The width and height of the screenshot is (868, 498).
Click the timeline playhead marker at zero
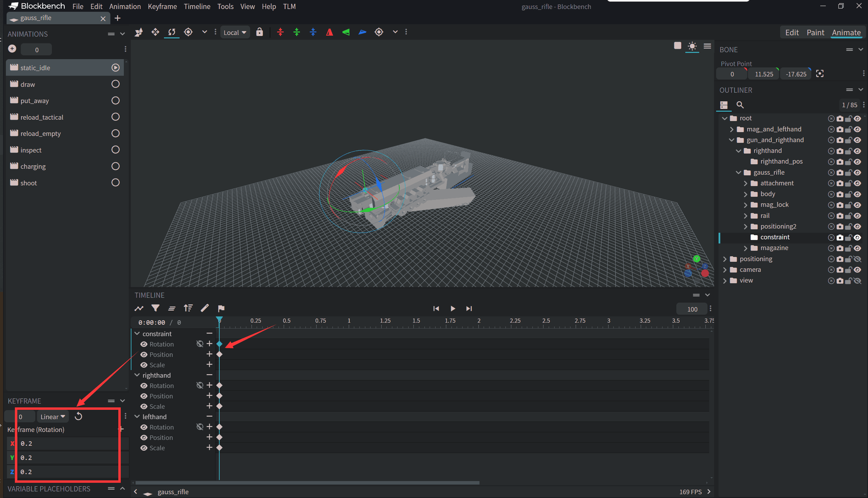pyautogui.click(x=219, y=319)
